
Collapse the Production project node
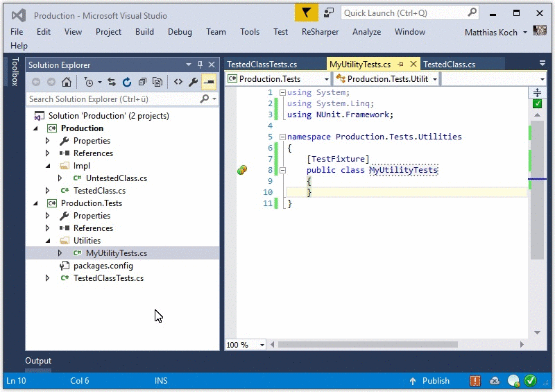[36, 128]
